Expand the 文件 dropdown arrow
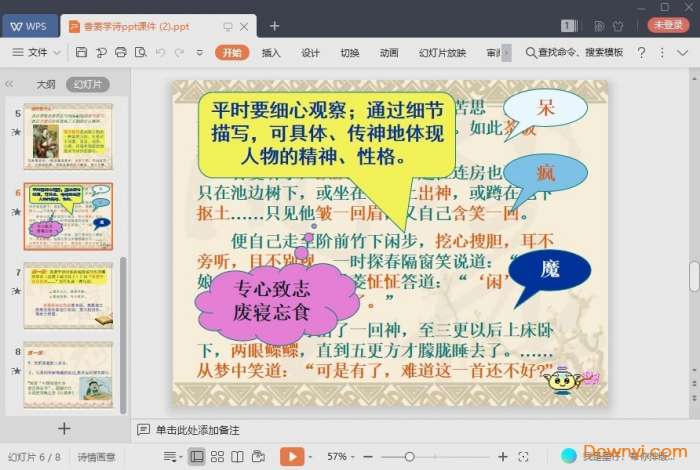 click(x=57, y=53)
